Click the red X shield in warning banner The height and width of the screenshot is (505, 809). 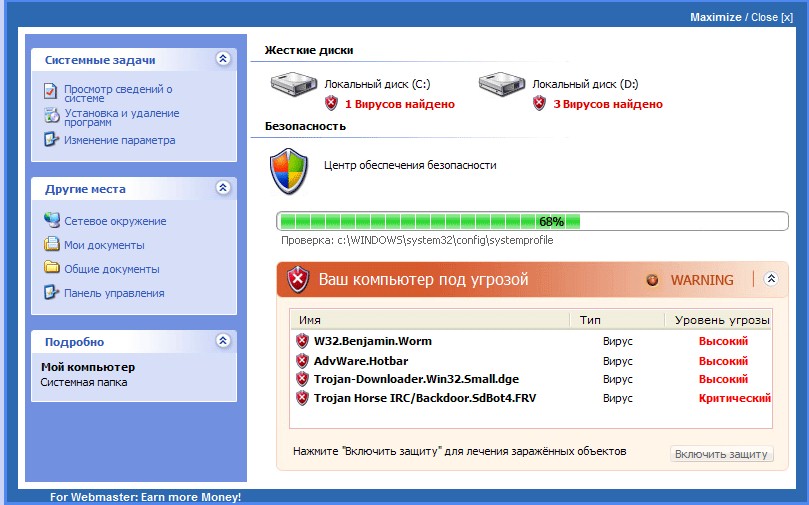click(x=298, y=280)
